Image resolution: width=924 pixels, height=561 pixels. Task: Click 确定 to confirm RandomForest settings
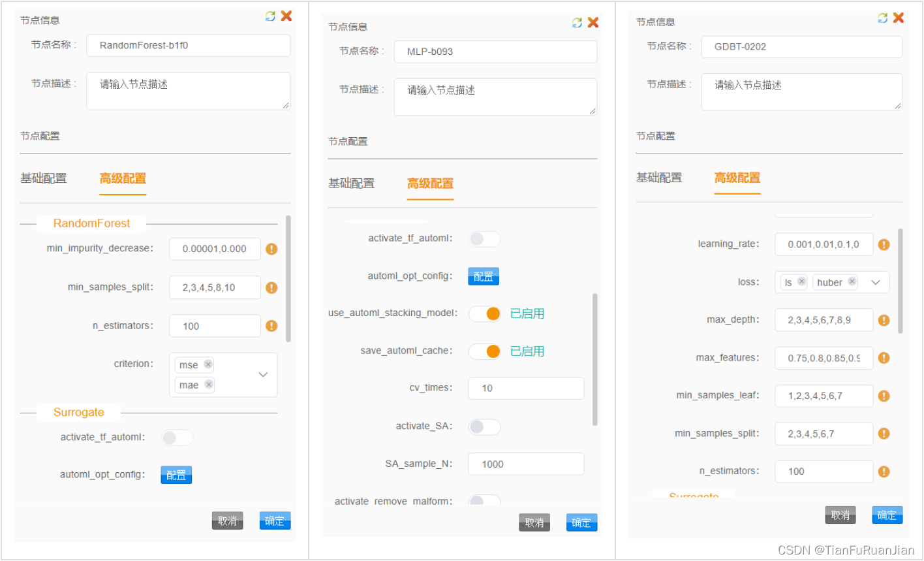pos(275,521)
